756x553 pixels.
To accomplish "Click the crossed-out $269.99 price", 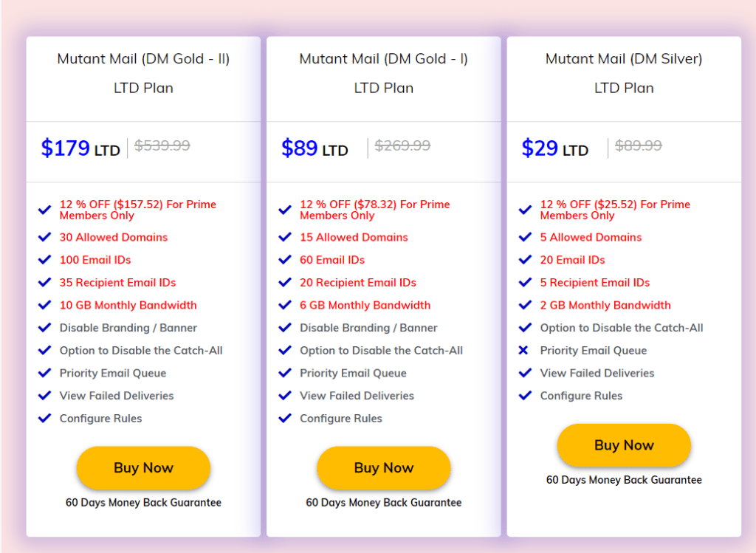I will (402, 146).
